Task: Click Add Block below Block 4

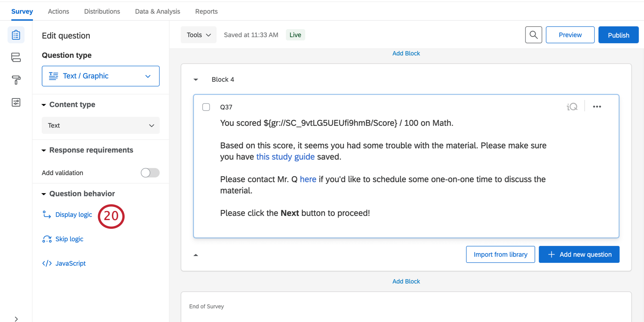Action: point(406,281)
